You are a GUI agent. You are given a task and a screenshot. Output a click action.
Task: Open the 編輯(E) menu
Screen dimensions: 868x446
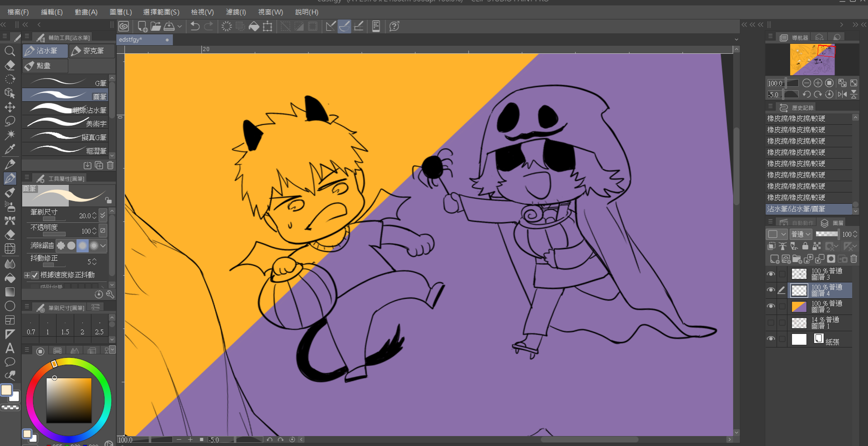click(x=52, y=12)
